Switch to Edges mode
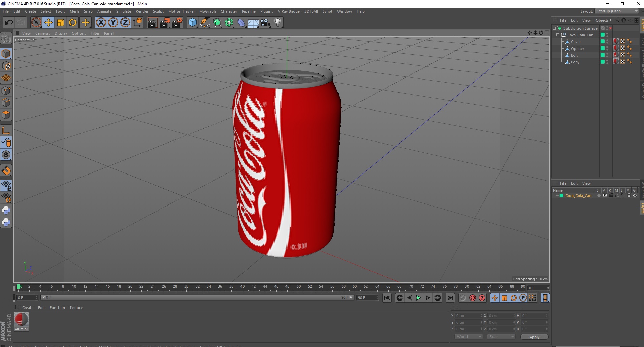The image size is (644, 347). (6, 103)
